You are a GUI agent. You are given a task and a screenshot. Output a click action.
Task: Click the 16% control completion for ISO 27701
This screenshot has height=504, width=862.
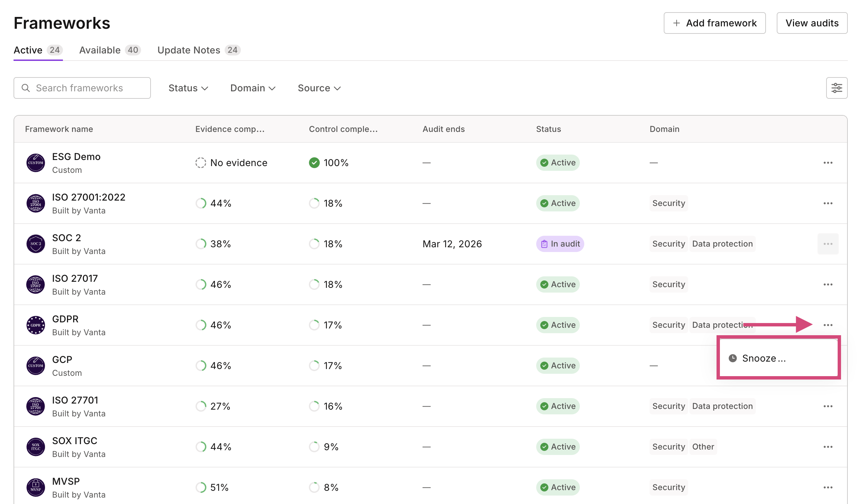coord(333,406)
